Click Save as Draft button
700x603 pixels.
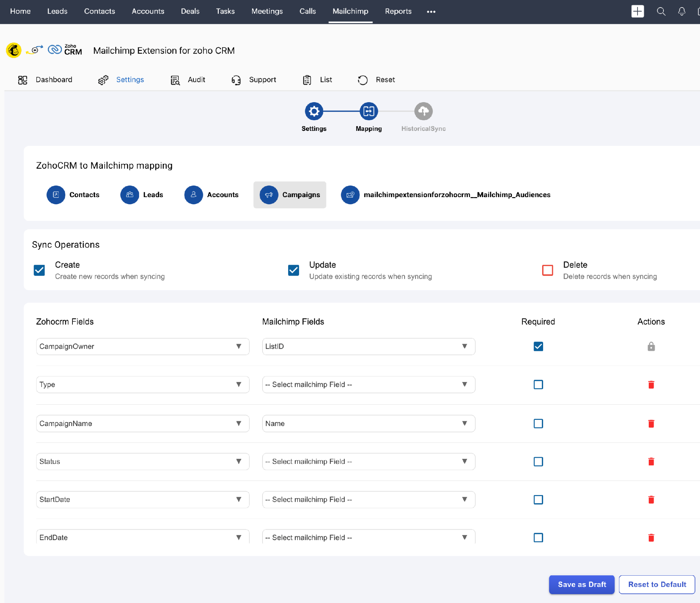click(x=582, y=585)
